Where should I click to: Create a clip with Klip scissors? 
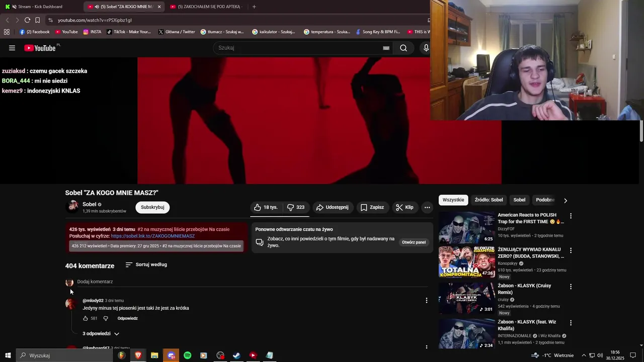[x=405, y=207]
